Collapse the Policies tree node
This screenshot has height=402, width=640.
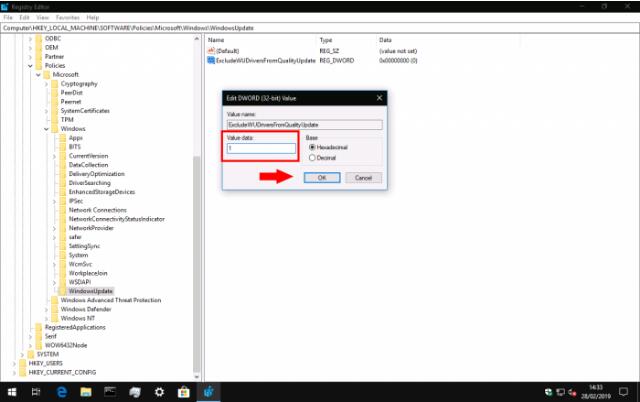31,65
